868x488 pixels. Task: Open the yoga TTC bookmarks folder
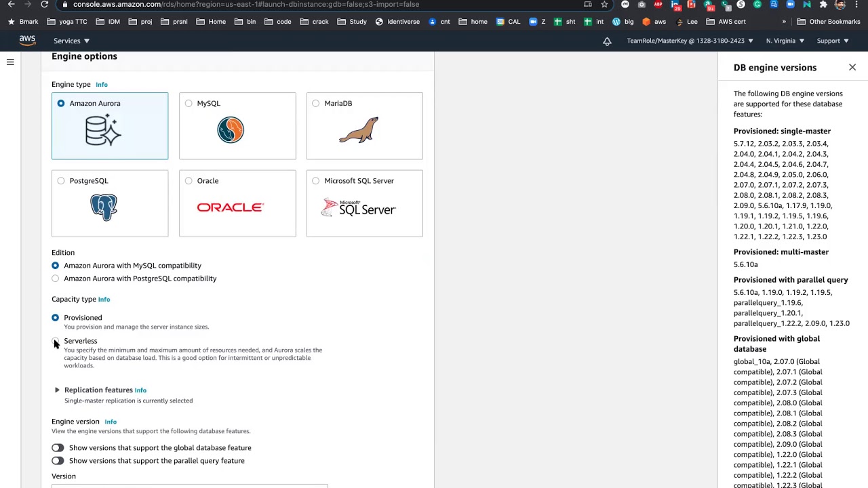(x=67, y=22)
